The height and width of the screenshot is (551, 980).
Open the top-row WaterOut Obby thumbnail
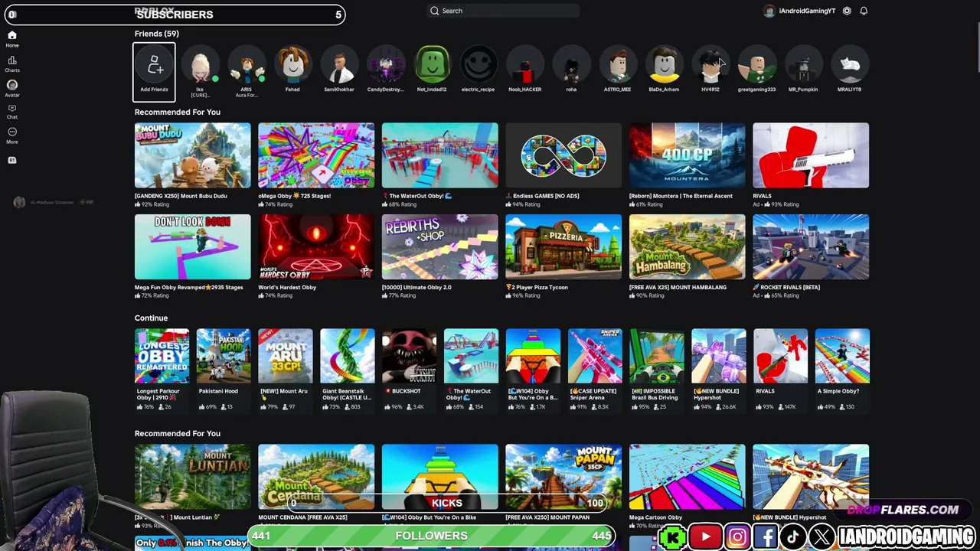point(439,155)
